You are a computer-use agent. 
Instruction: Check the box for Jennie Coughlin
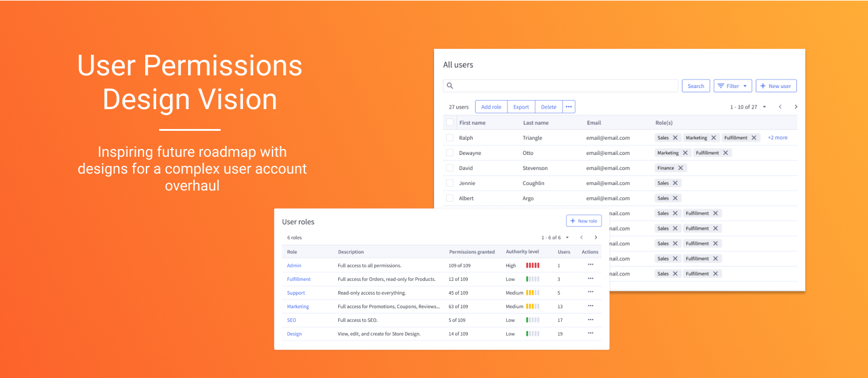click(450, 183)
